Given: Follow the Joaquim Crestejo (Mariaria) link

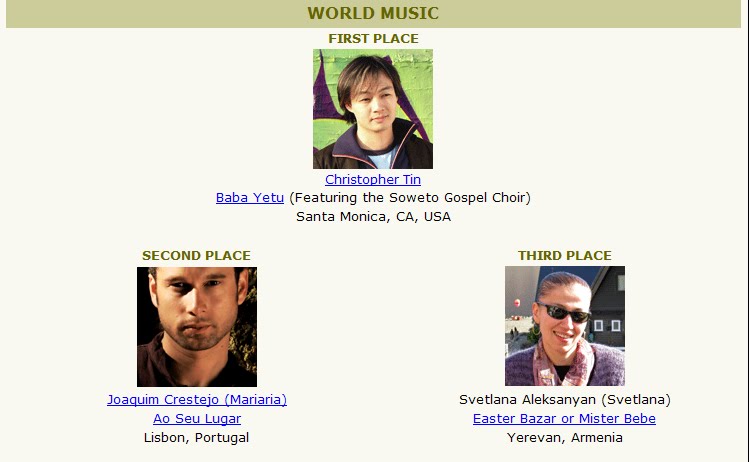Looking at the screenshot, I should pyautogui.click(x=197, y=399).
